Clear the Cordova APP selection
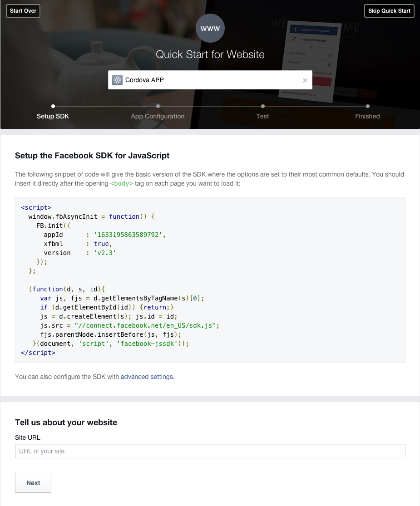The width and height of the screenshot is (420, 506). 305,80
